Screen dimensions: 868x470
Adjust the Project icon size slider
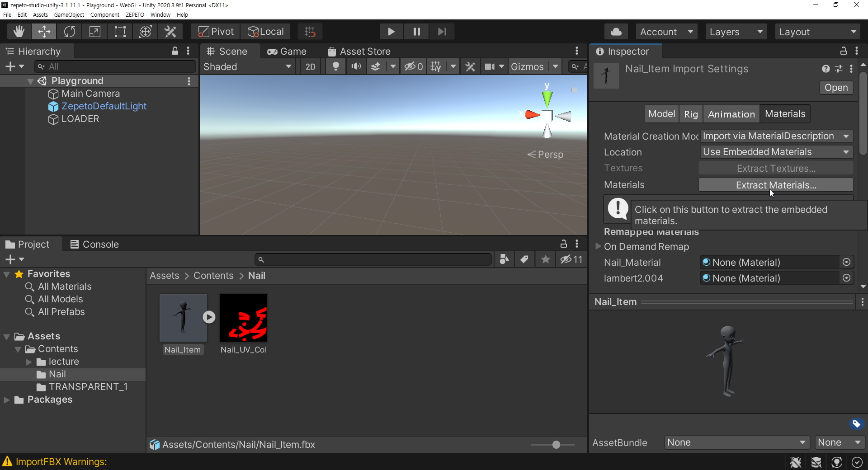[557, 445]
